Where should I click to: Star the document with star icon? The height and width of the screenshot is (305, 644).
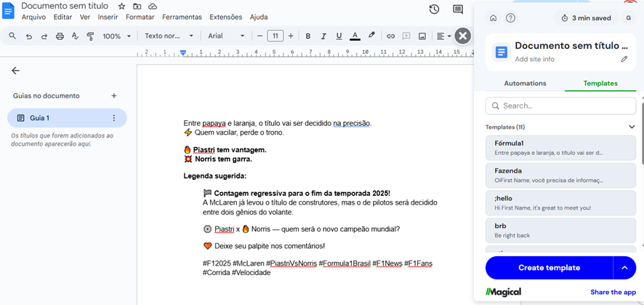(121, 6)
